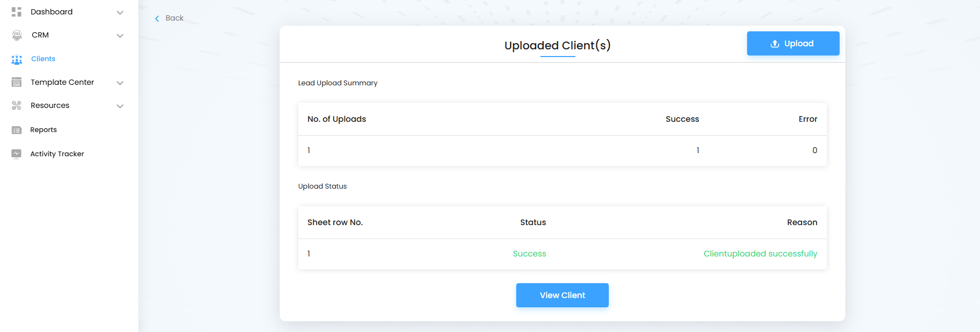Expand the CRM submenu chevron

120,35
